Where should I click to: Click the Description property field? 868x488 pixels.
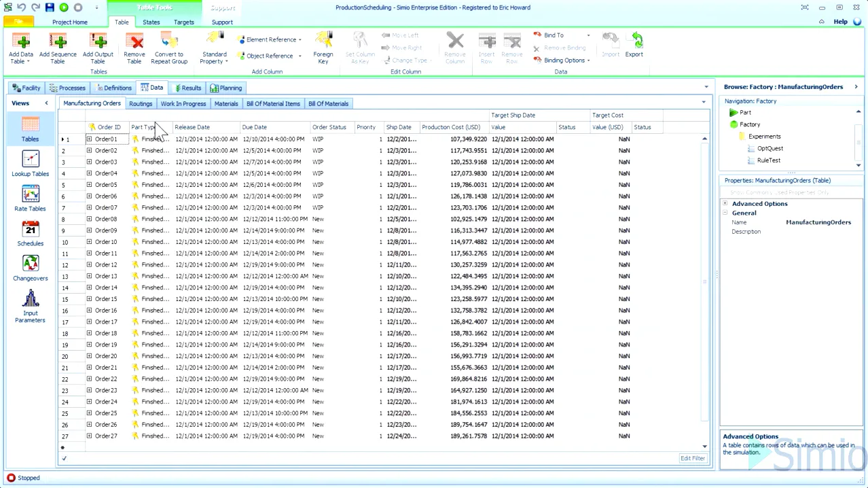(x=822, y=232)
